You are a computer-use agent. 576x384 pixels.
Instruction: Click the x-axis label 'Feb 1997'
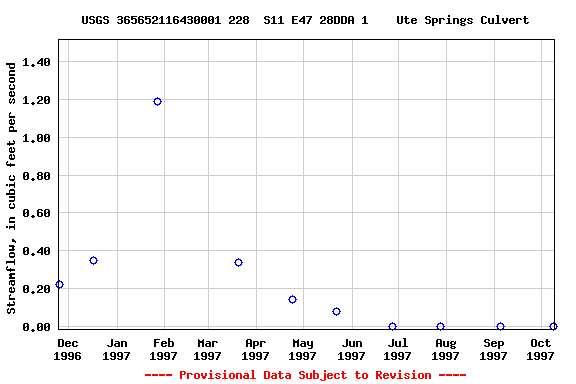[163, 349]
